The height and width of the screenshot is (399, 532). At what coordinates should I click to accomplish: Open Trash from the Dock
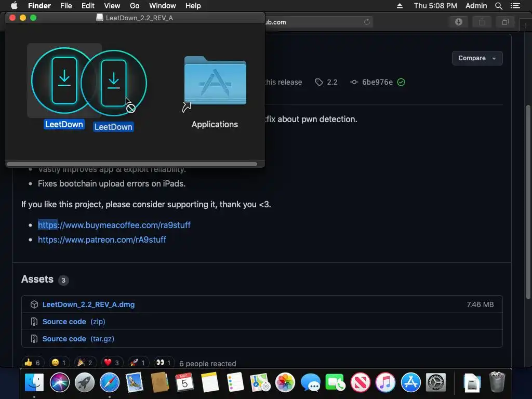497,383
